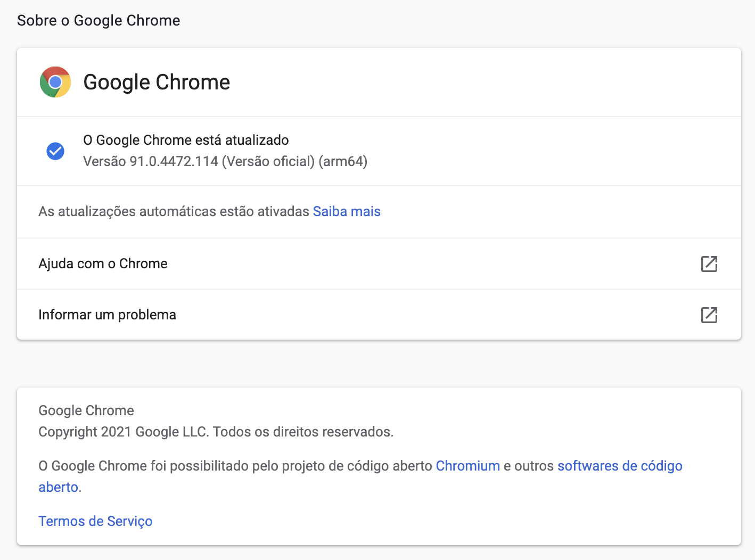
Task: Click the Google Chrome title text in card header
Action: (157, 82)
